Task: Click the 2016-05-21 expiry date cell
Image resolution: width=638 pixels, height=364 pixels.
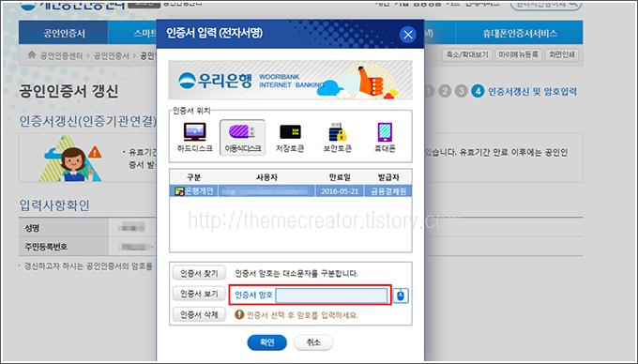Action: click(340, 190)
